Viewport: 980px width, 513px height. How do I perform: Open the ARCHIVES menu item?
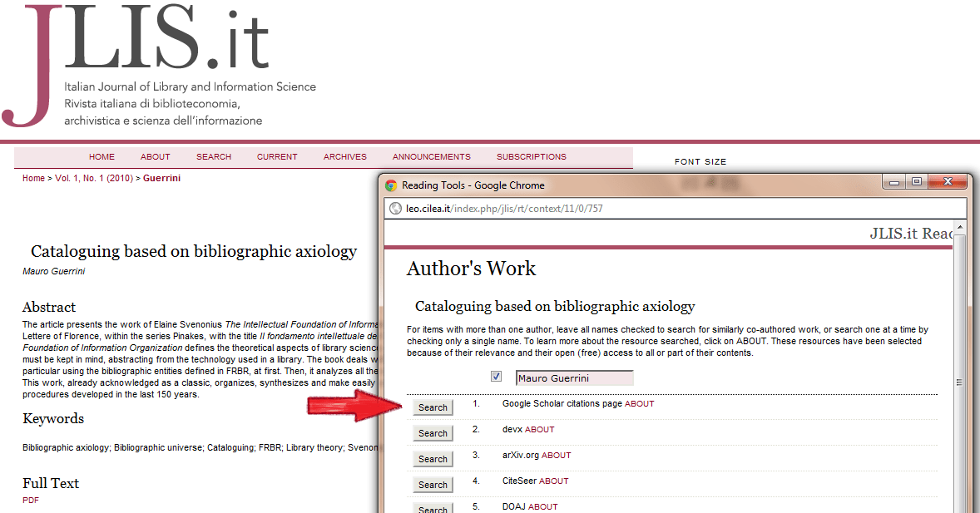345,157
